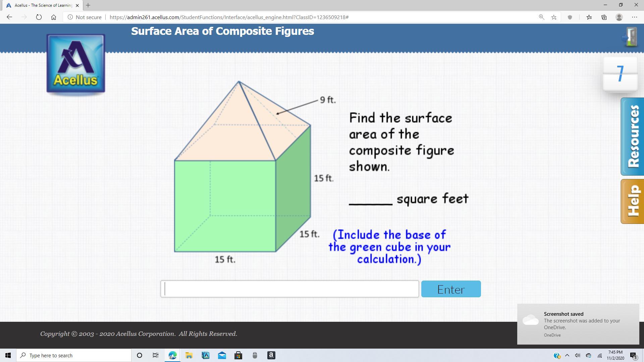The height and width of the screenshot is (362, 644).
Task: Click the Not secure site info
Action: (85, 17)
